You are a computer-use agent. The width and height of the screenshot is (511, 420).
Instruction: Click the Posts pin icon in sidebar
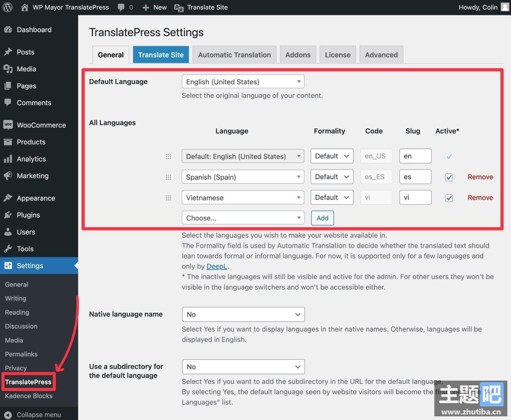pos(8,52)
